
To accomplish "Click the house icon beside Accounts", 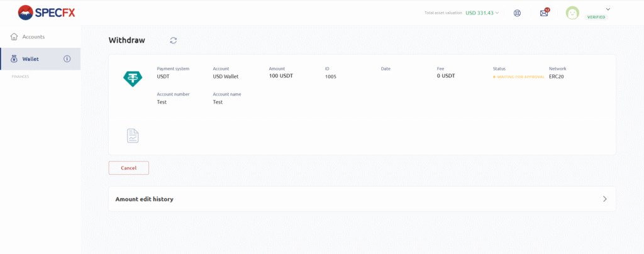I will point(14,36).
